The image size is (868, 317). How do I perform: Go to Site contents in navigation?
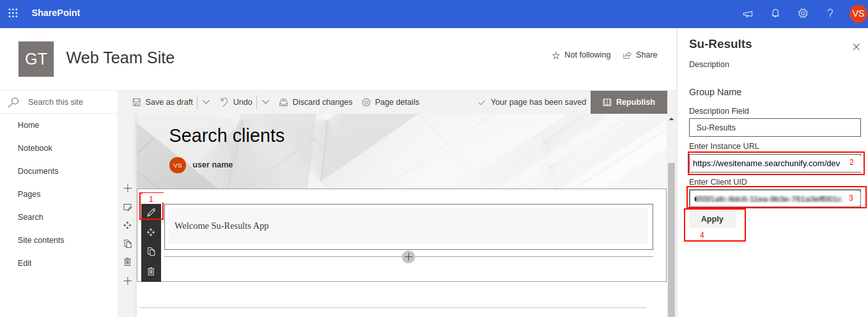tap(41, 240)
